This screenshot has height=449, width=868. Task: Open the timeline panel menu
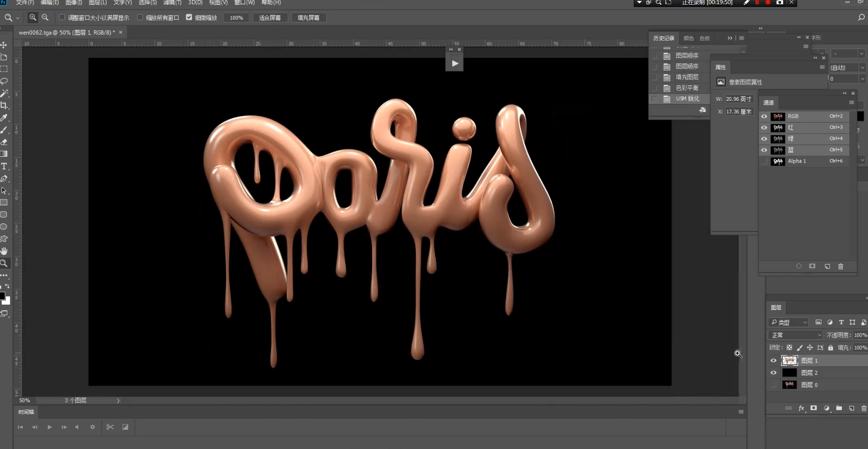tap(741, 412)
